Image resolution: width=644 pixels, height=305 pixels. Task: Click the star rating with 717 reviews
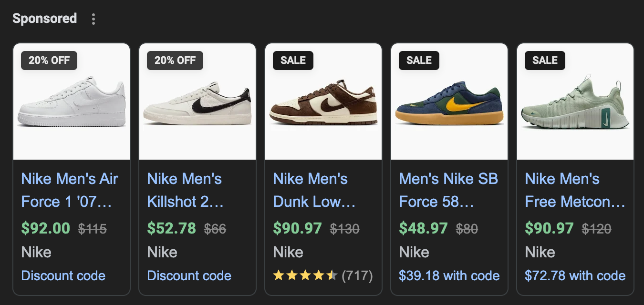pos(322,275)
